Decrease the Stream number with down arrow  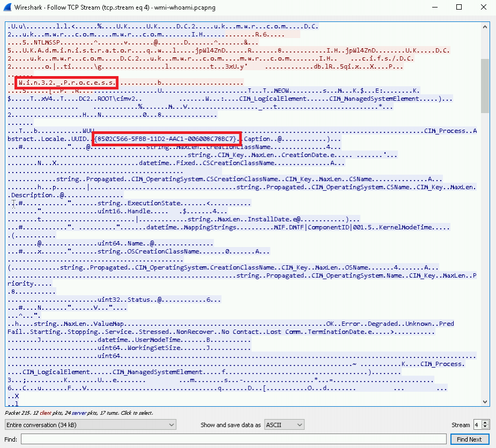click(486, 427)
